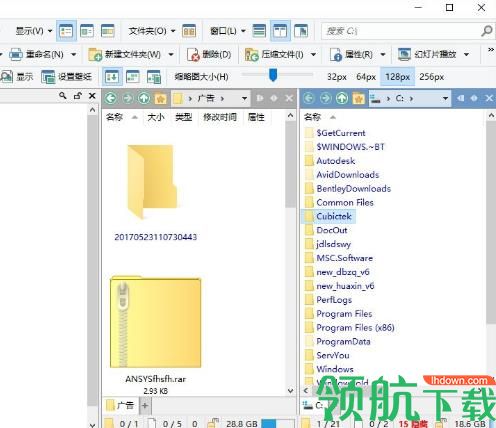Toggle the first thumbnail mode icon

(112, 77)
